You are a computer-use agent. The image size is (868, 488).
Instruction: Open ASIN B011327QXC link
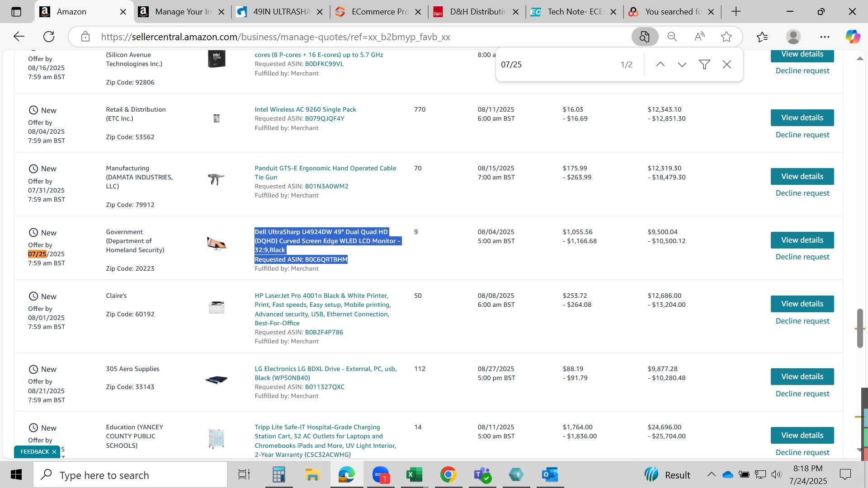(325, 387)
